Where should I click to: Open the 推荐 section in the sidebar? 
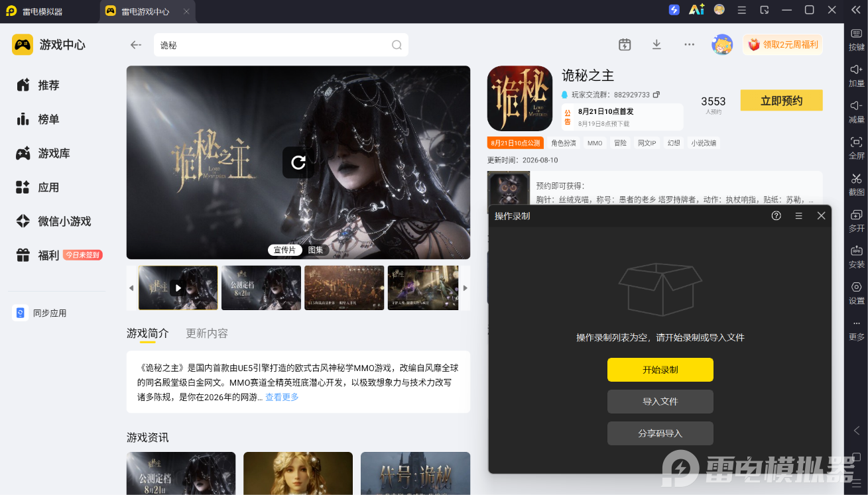(x=38, y=85)
